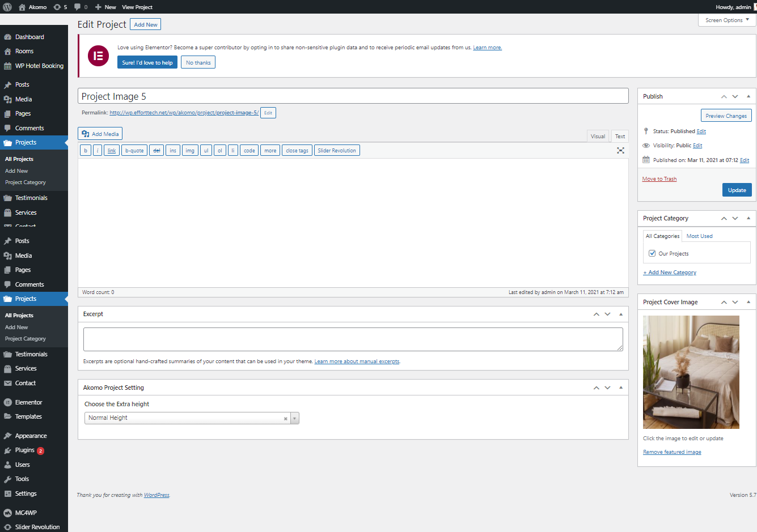The height and width of the screenshot is (532, 757).
Task: Toggle distraction-free fullscreen editor icon
Action: (620, 150)
